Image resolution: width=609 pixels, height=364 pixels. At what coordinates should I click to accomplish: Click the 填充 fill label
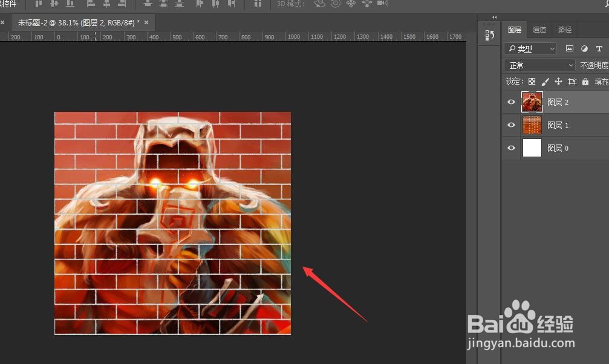coord(602,82)
